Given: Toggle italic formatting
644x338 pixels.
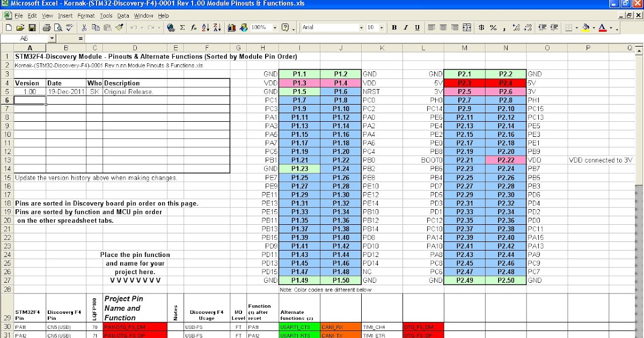Looking at the screenshot, I should pos(405,27).
